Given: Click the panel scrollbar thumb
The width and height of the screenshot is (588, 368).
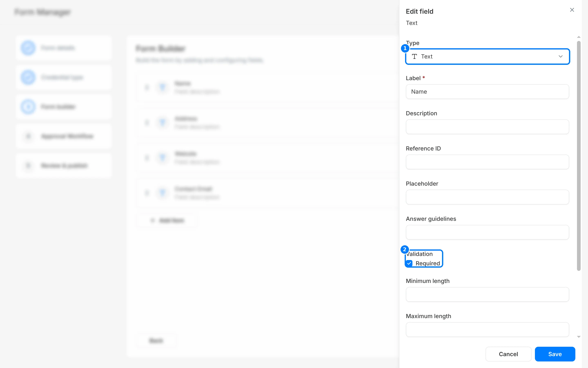Looking at the screenshot, I should click(579, 156).
